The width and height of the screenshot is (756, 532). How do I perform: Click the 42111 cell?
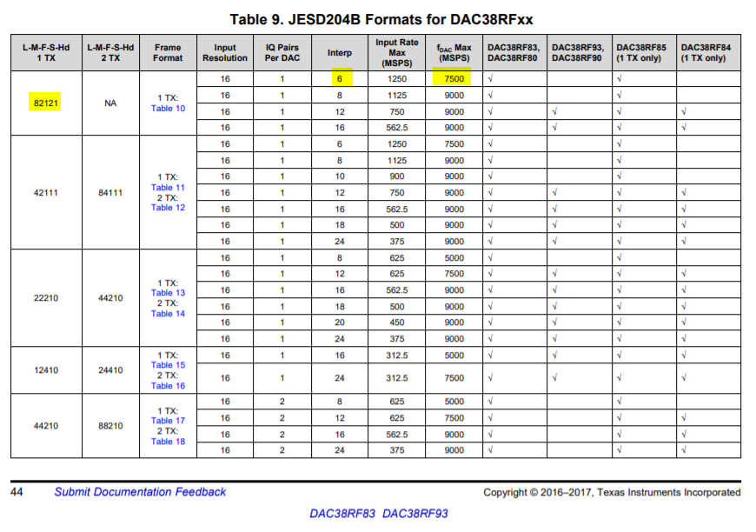46,193
